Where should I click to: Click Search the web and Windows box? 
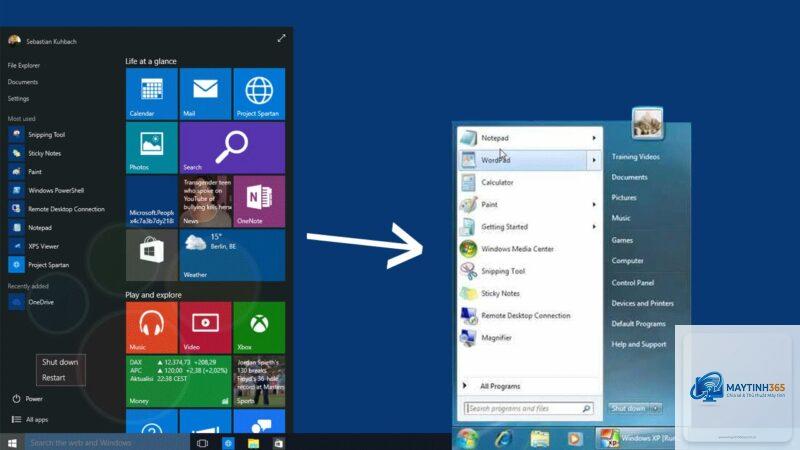(x=107, y=443)
